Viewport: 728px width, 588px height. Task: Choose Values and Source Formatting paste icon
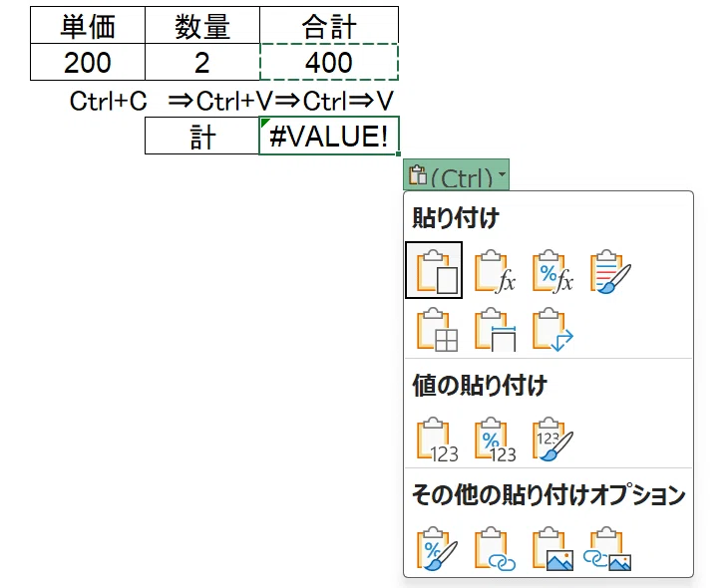click(552, 440)
